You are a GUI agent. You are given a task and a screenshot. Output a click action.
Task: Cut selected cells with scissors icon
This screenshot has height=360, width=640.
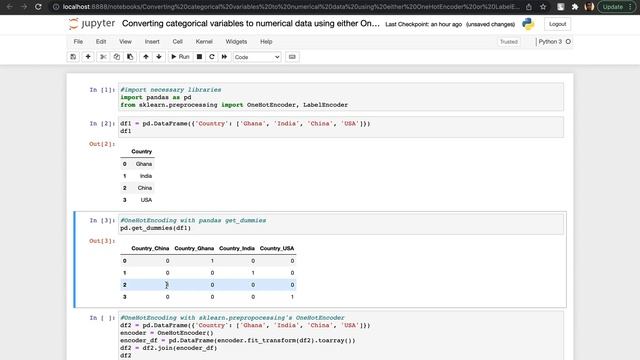pos(103,57)
